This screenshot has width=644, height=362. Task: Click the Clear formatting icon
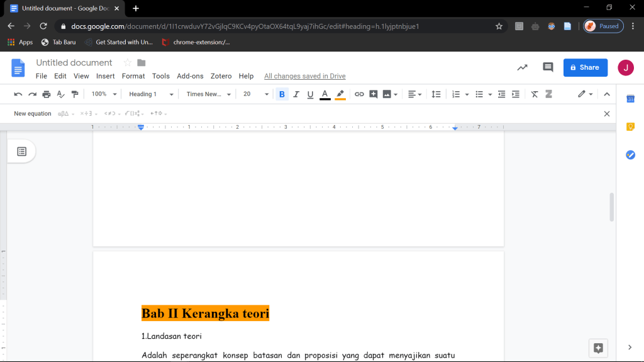[535, 94]
